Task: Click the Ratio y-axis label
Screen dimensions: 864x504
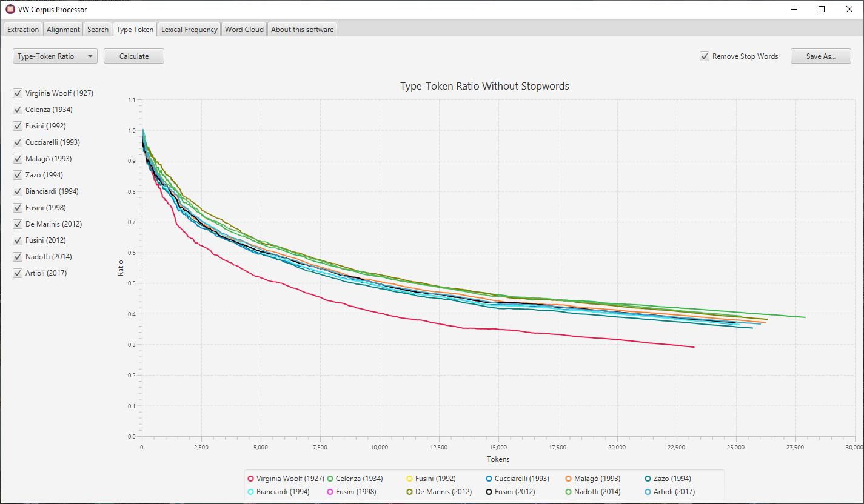Action: click(x=120, y=268)
